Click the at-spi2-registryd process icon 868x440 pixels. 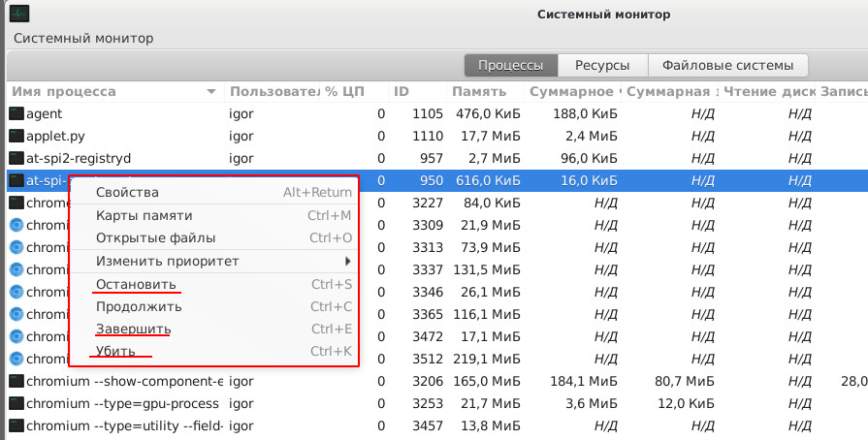(16, 158)
